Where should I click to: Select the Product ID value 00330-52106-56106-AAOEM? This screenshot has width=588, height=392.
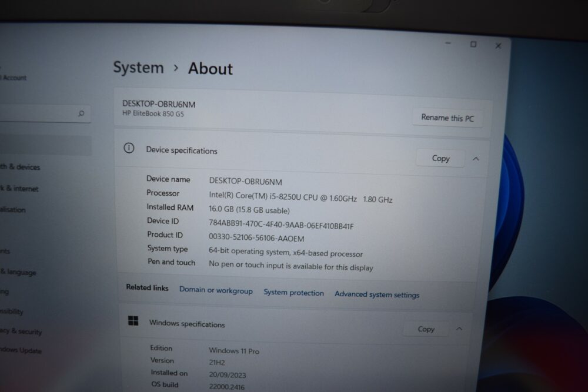click(256, 237)
